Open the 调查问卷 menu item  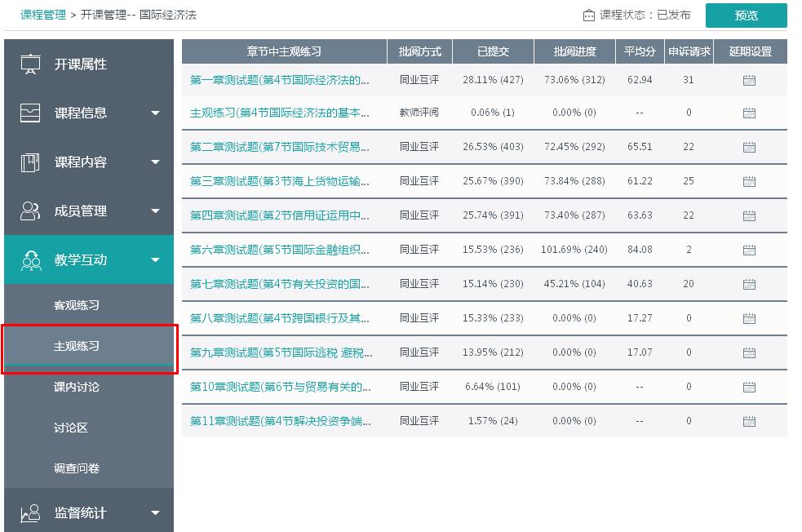click(77, 468)
